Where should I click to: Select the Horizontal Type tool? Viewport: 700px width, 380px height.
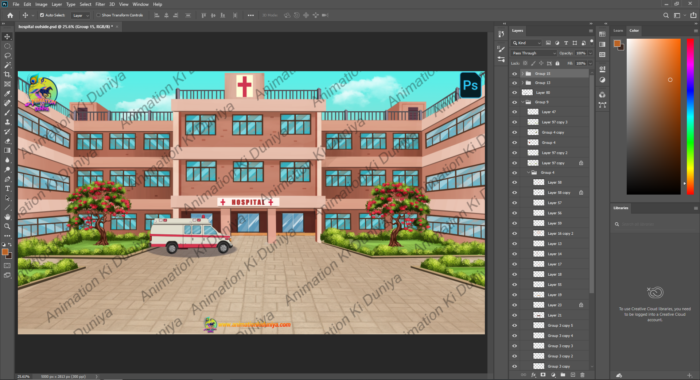[x=7, y=188]
